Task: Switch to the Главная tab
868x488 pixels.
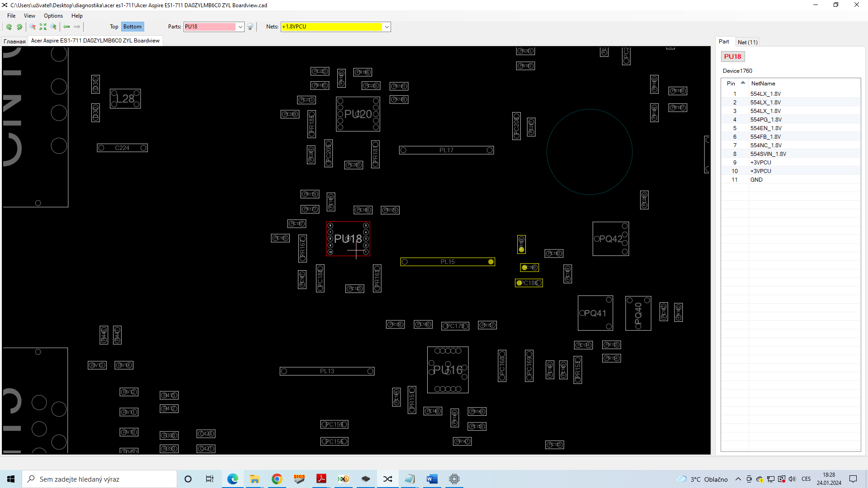Action: click(14, 41)
